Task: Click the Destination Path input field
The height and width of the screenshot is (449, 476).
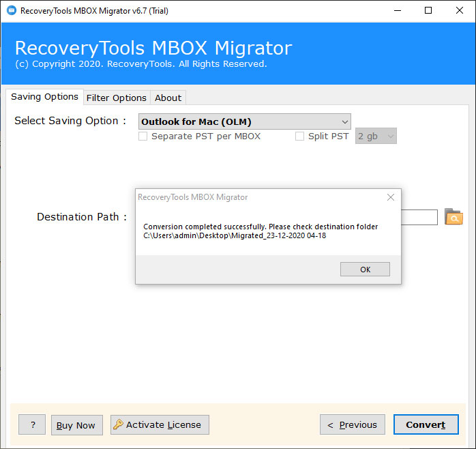Action: click(x=419, y=217)
